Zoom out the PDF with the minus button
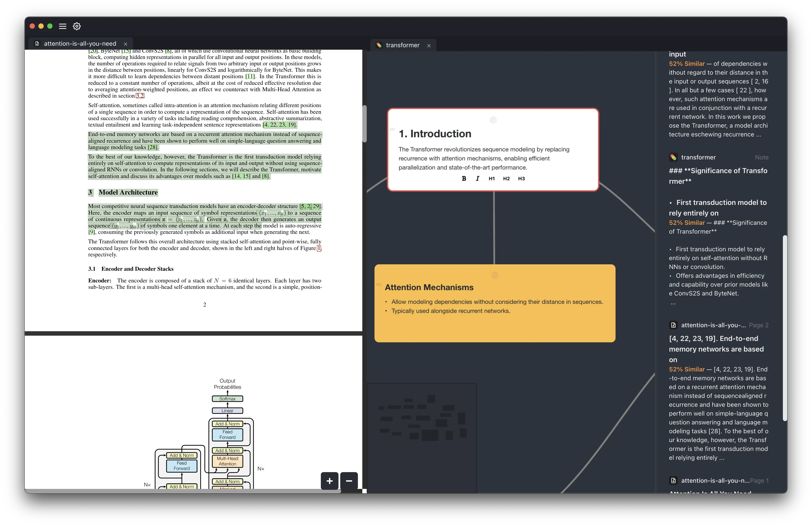812x526 pixels. pos(349,481)
